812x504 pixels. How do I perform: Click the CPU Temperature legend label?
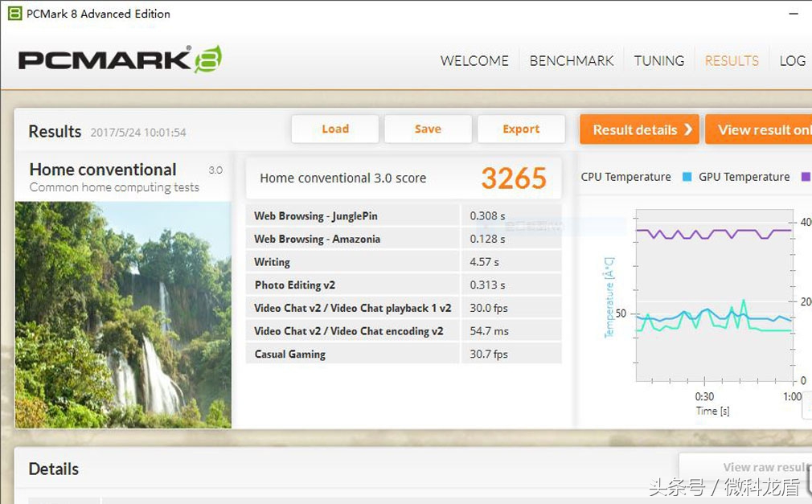point(625,177)
